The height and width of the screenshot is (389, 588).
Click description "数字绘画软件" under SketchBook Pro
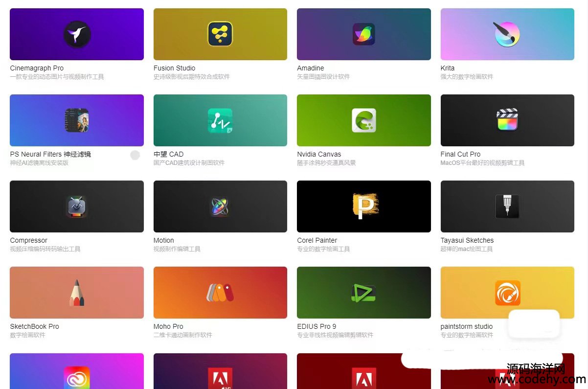(27, 335)
